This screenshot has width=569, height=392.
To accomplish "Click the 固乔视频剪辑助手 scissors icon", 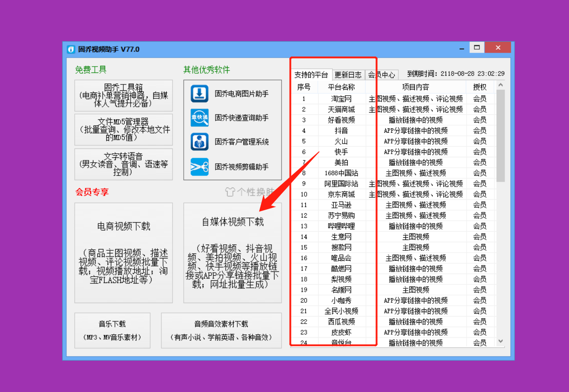I will coord(200,167).
